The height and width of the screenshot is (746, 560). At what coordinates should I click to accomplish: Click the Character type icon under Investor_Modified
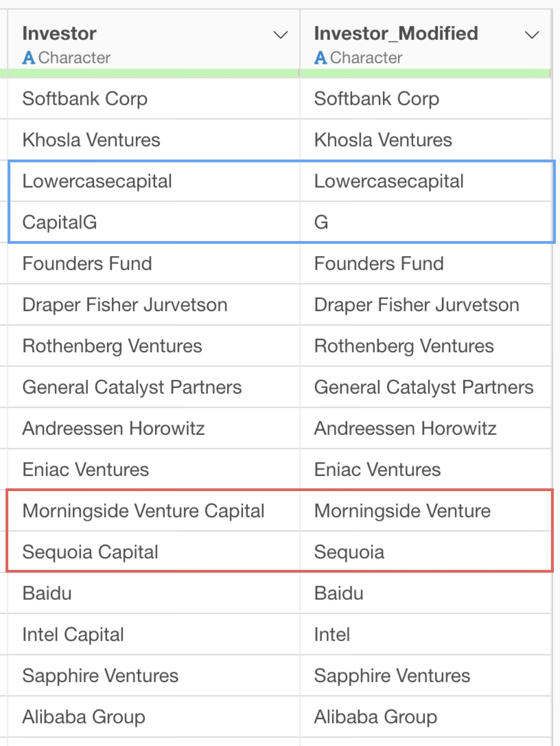click(320, 58)
